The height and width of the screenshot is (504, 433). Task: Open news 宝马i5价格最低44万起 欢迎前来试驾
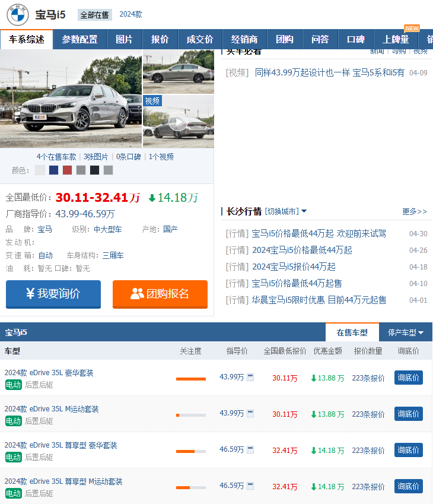[x=319, y=234]
